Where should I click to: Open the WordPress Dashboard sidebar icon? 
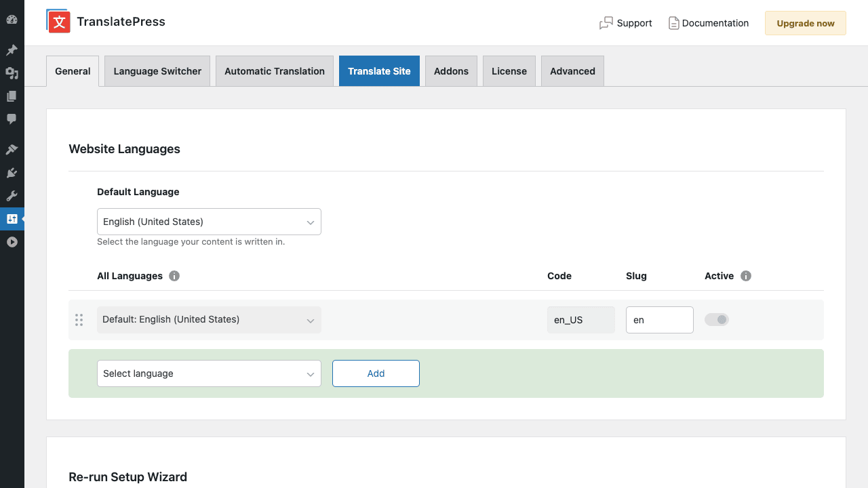(x=12, y=20)
